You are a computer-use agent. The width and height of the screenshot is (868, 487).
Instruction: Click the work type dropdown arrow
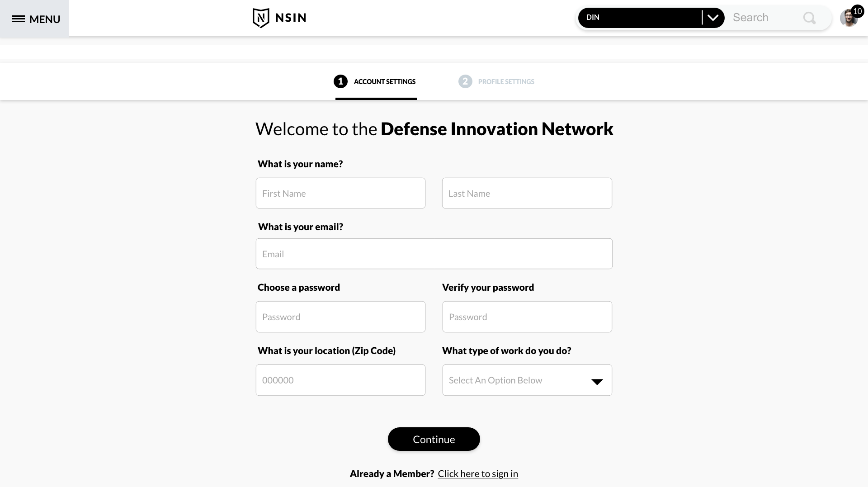click(597, 382)
